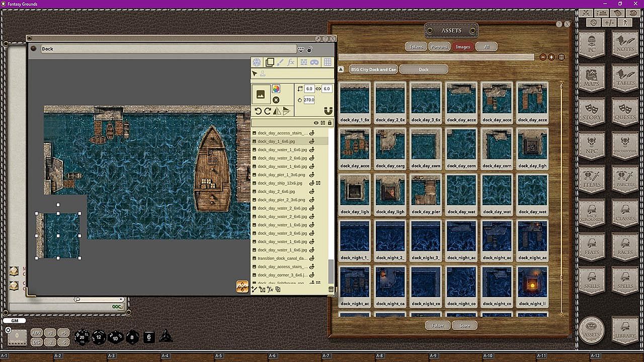Screen dimensions: 644x362
Task: Switch to the Portraits tab in Assets
Action: (x=439, y=47)
